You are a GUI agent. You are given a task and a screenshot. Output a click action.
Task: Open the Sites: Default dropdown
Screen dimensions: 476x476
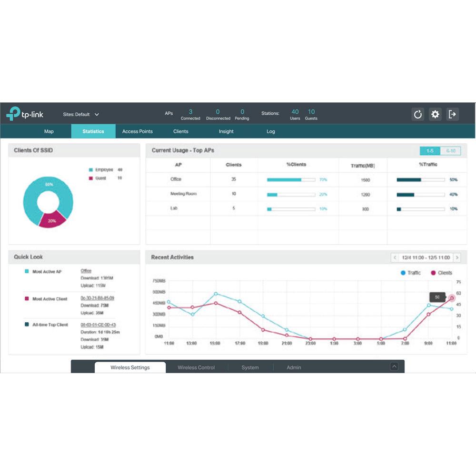[x=81, y=114]
